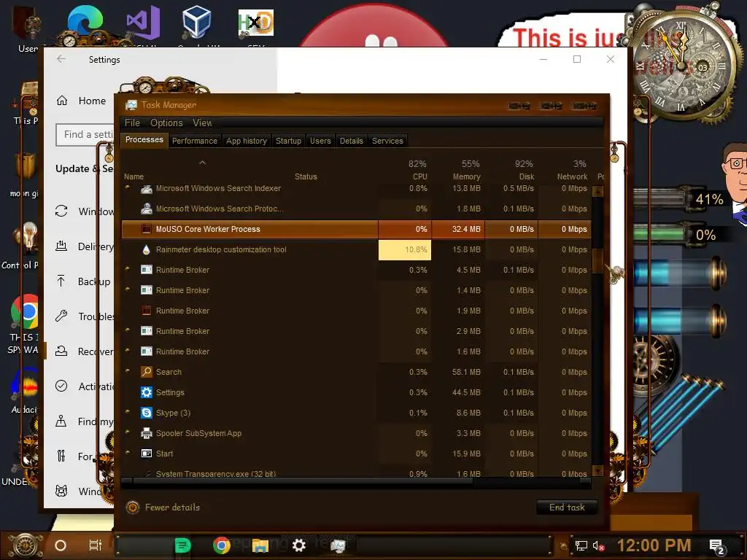Switch to the Services tab
This screenshot has height=560, width=747.
pos(387,141)
